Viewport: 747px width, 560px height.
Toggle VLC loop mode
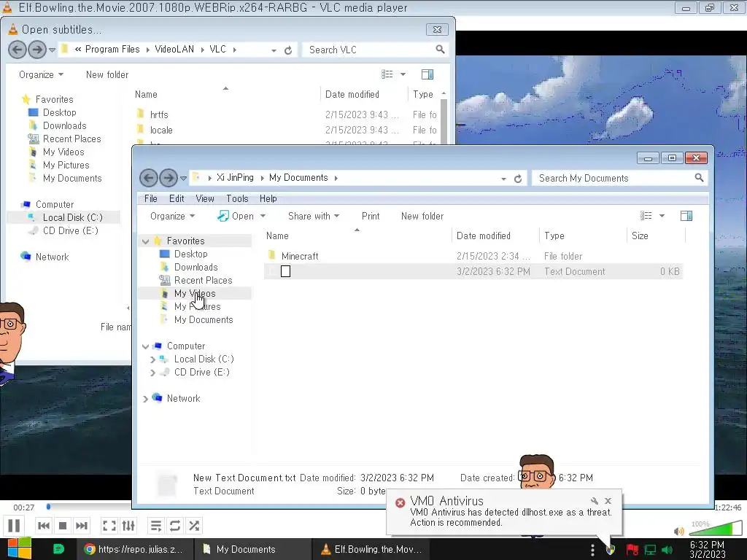(x=175, y=526)
